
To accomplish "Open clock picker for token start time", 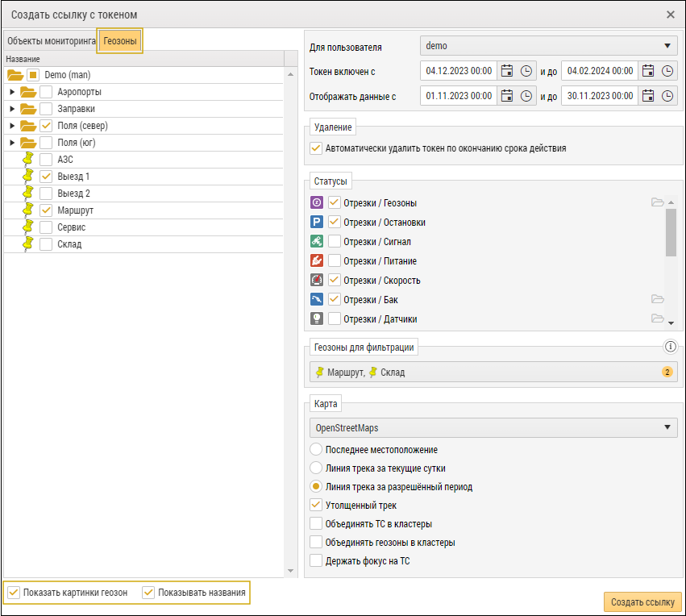I will (526, 71).
